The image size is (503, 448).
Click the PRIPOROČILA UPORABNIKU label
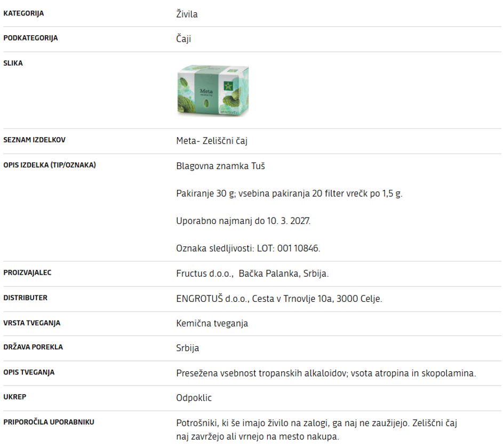click(49, 422)
